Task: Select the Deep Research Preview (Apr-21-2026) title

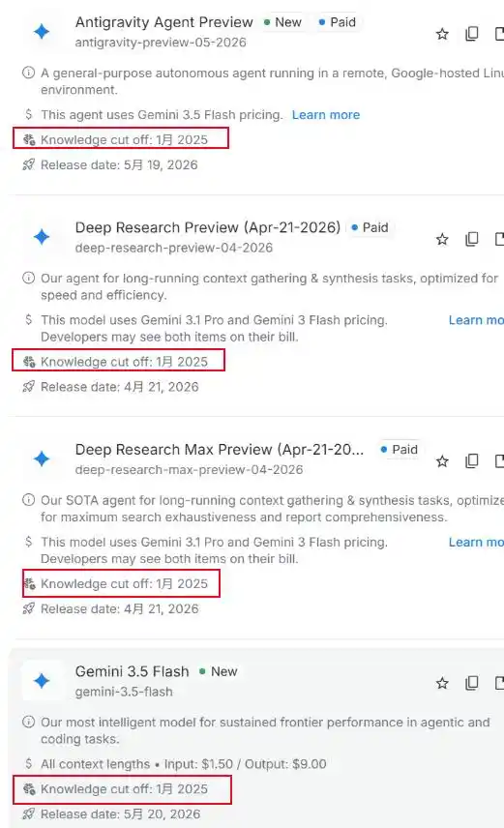Action: pyautogui.click(x=208, y=227)
